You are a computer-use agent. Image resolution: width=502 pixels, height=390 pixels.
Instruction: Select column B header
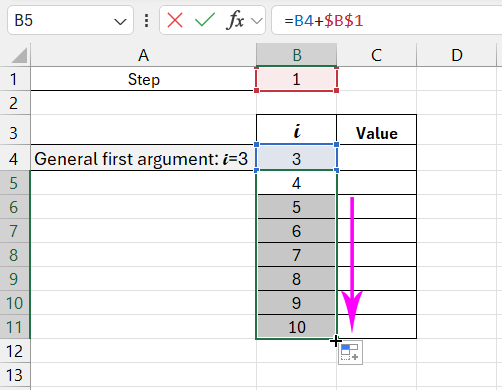[x=296, y=55]
